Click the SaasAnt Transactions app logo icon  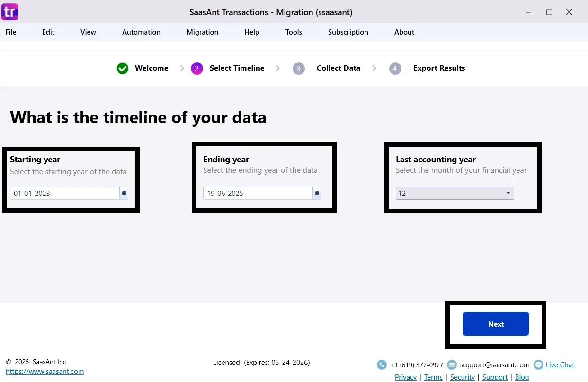pos(10,11)
